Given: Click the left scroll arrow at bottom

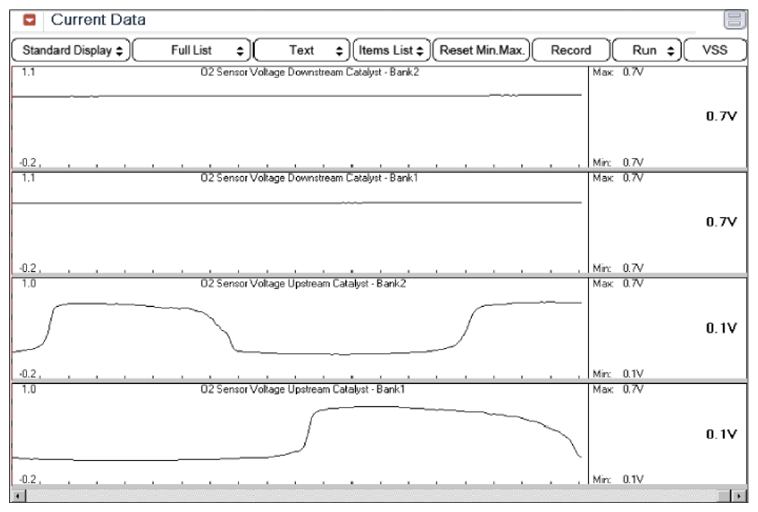Looking at the screenshot, I should pos(18,495).
